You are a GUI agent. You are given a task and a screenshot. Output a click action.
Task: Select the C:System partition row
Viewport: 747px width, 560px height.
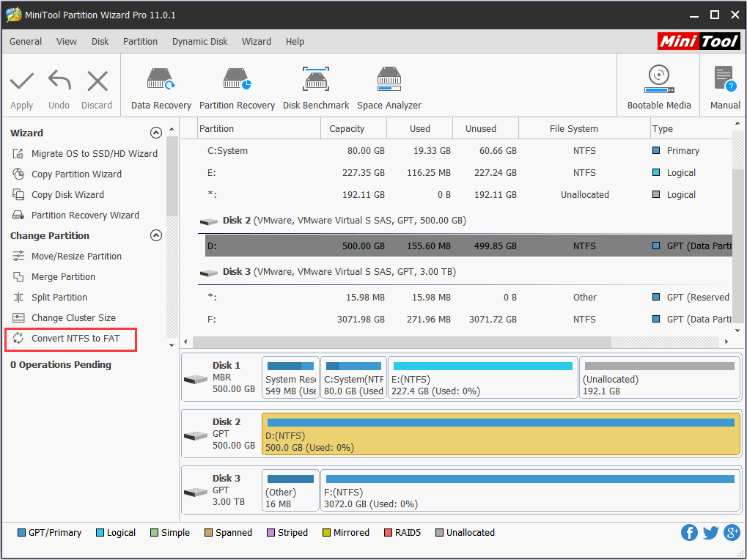coord(468,150)
